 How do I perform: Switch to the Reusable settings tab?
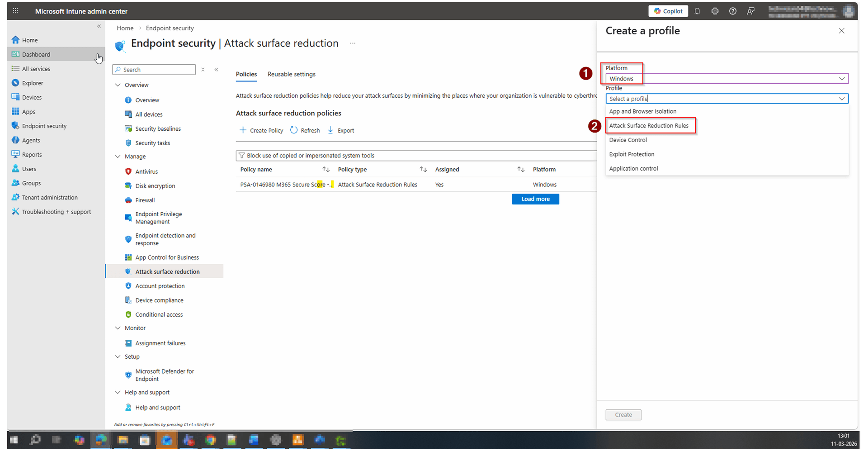pyautogui.click(x=292, y=74)
